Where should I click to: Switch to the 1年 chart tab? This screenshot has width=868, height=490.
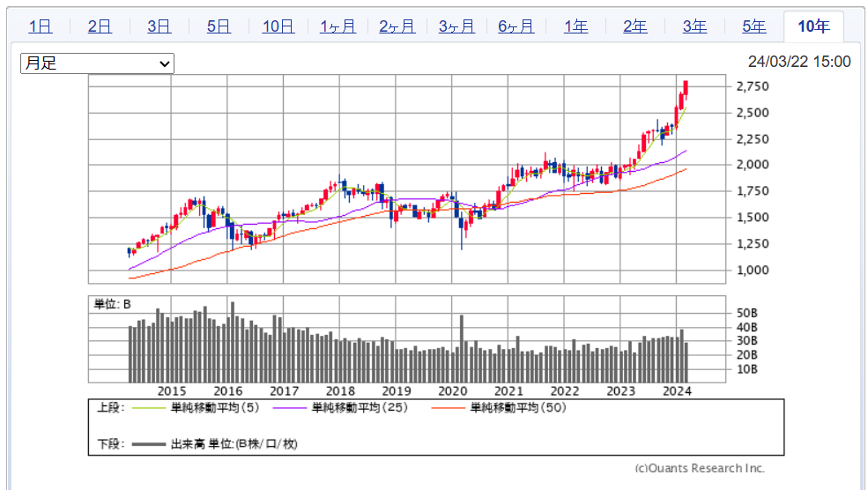tap(575, 26)
